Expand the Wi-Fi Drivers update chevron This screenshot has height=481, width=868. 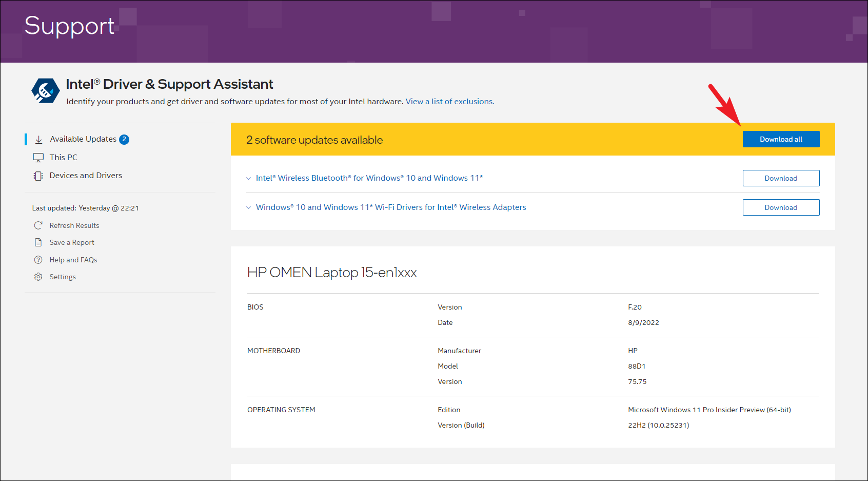pyautogui.click(x=249, y=207)
